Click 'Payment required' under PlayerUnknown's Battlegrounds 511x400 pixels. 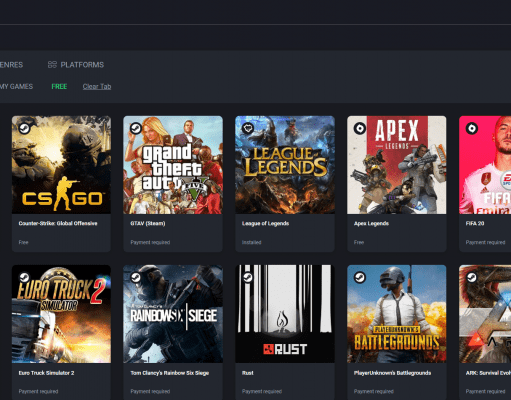tap(374, 391)
